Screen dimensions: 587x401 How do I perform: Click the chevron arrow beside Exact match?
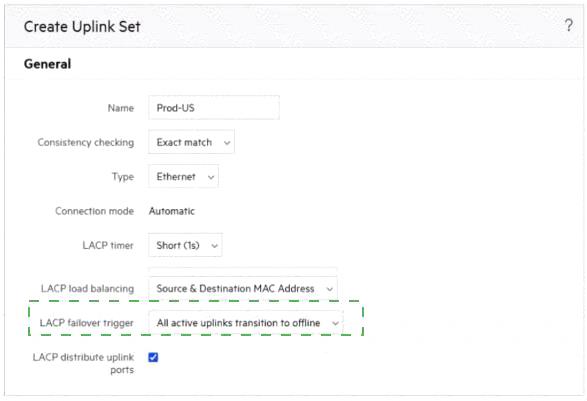[227, 143]
